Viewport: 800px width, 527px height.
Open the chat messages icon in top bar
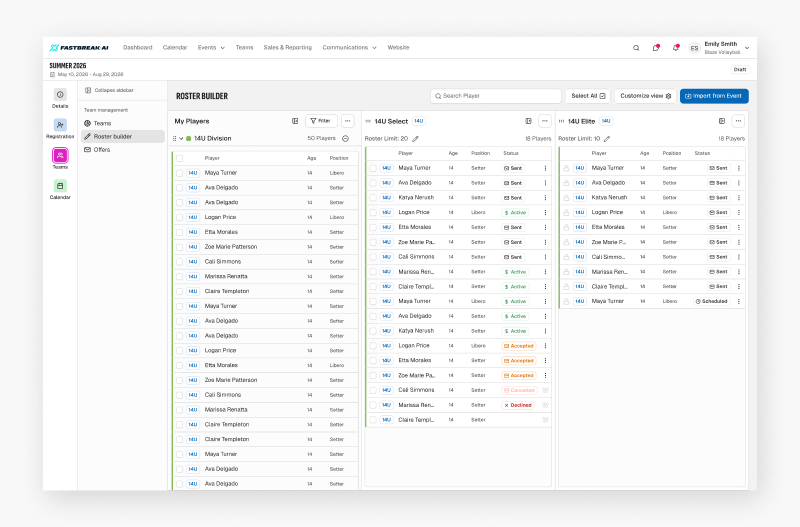(656, 48)
